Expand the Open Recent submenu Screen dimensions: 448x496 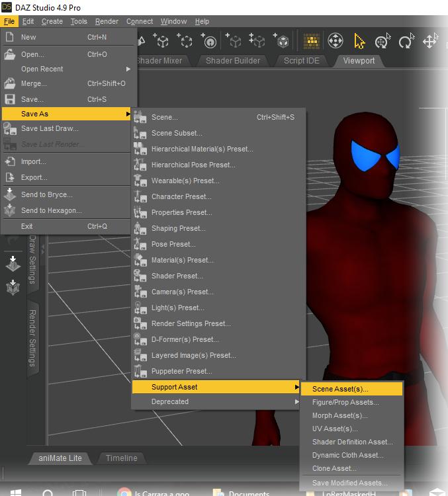pos(128,69)
